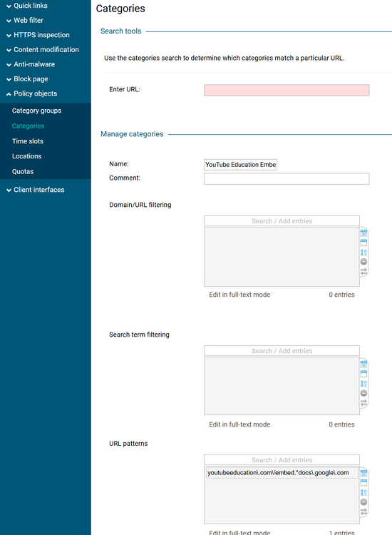Click the pink Enter URL field

(x=287, y=90)
